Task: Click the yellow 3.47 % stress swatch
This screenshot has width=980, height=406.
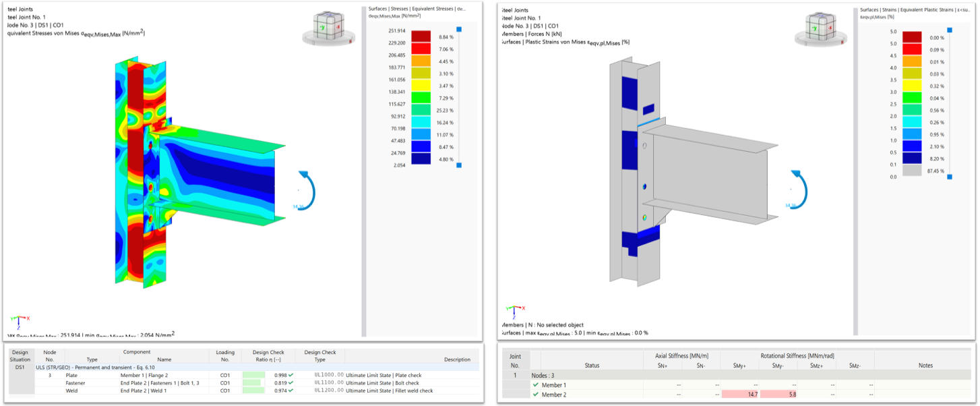Action: pos(421,86)
